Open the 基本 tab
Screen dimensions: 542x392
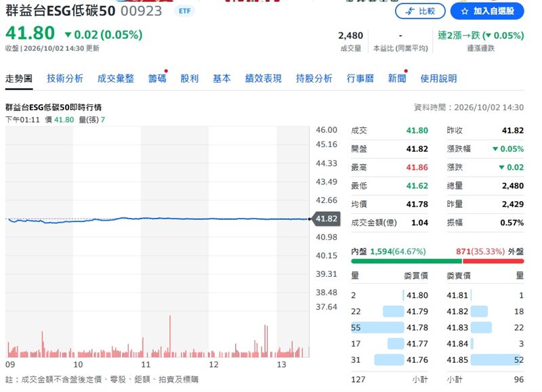(222, 79)
